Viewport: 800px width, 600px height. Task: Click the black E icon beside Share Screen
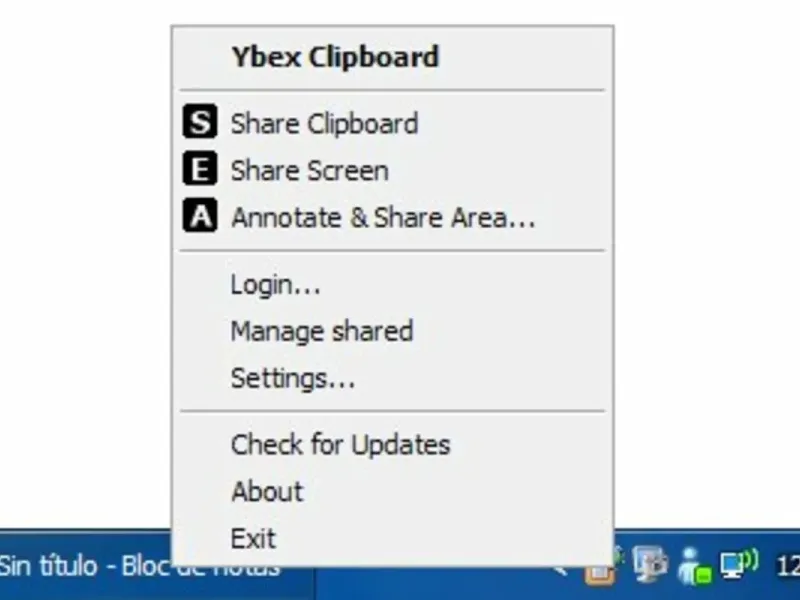point(200,171)
